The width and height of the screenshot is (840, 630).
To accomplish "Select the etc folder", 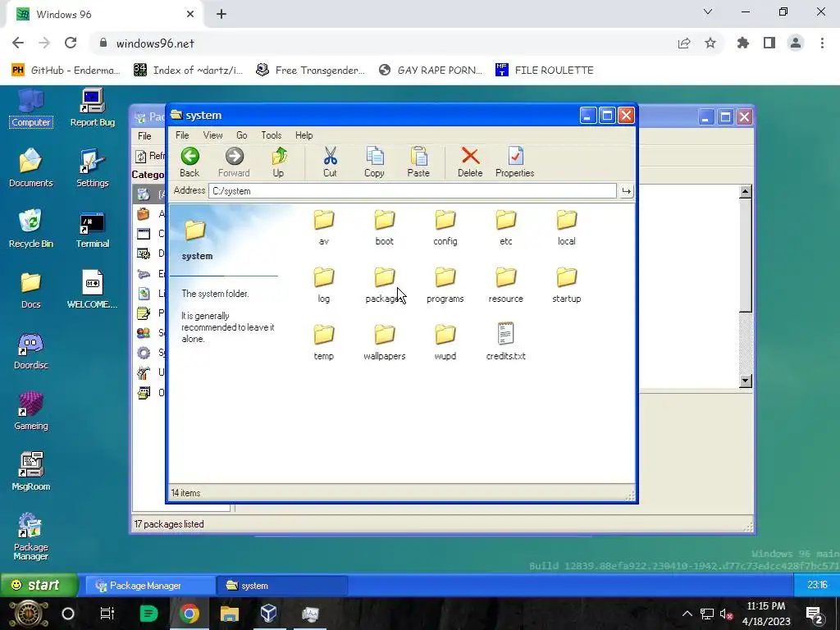I will 505,227.
